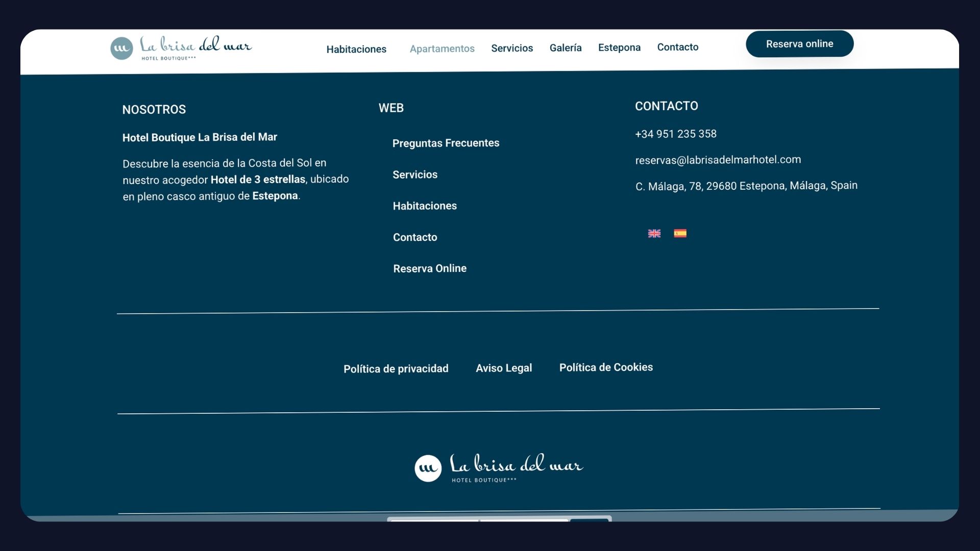Navigate to the Estepona page
Image resolution: width=980 pixels, height=551 pixels.
point(619,47)
